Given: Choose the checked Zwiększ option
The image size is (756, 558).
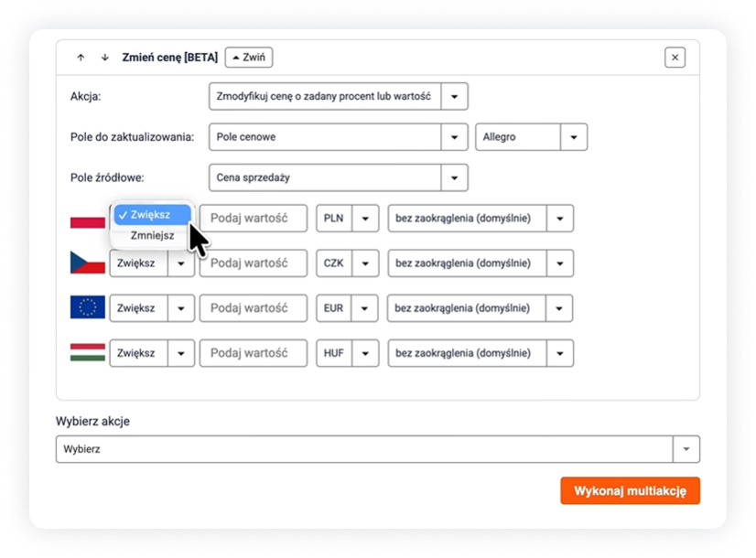Looking at the screenshot, I should (152, 214).
